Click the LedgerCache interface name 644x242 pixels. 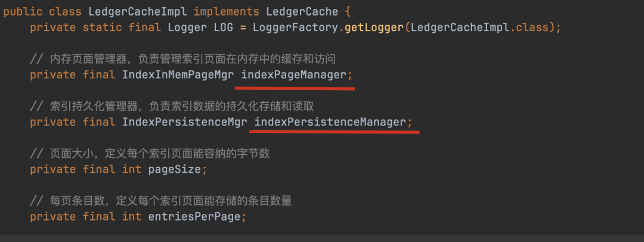302,12
